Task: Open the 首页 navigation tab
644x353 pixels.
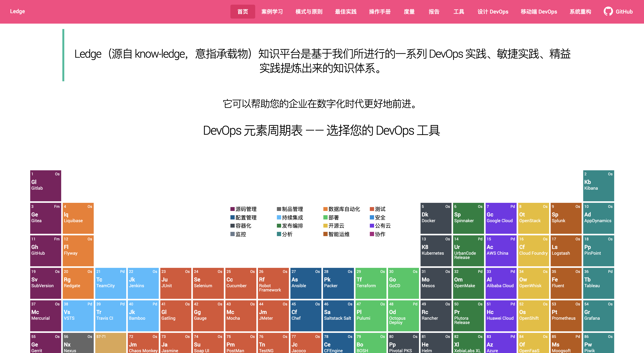Action: (242, 11)
